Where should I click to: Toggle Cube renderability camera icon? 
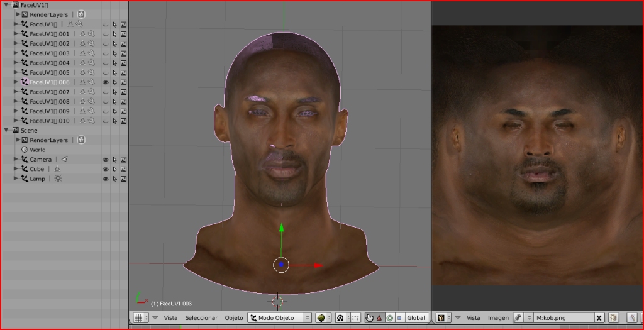[123, 169]
